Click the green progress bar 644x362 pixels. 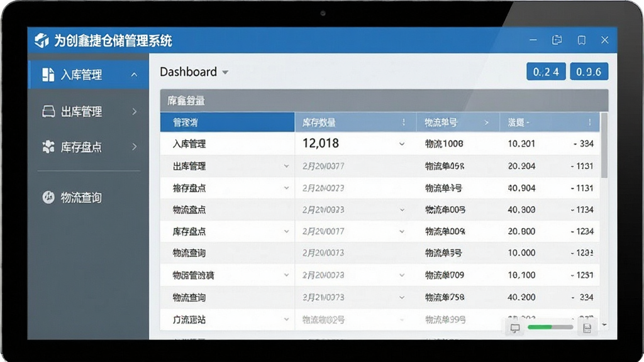[x=550, y=327]
